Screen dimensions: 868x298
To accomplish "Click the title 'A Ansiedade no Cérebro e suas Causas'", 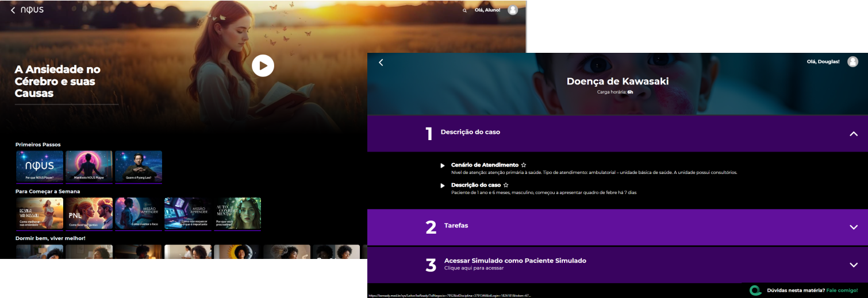I will (x=57, y=81).
